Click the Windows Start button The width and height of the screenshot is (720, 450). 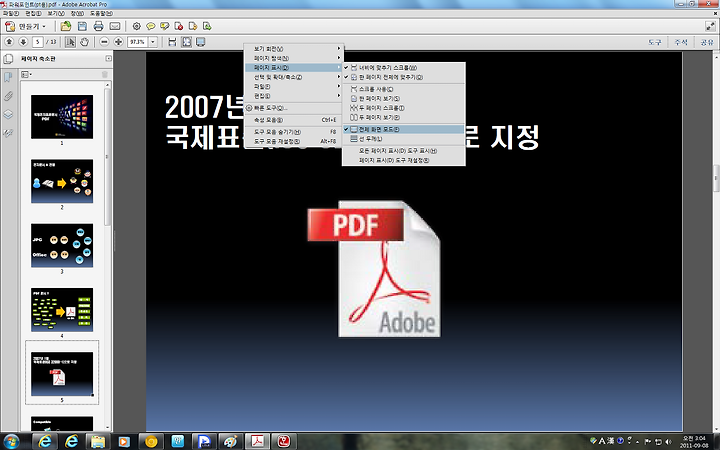click(11, 442)
